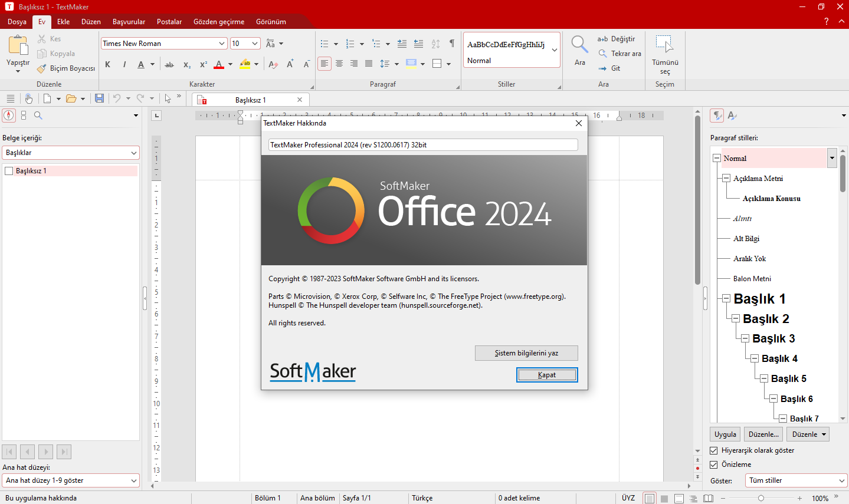
Task: Open the Düzenle dropdown button in styles panel
Action: click(x=809, y=434)
